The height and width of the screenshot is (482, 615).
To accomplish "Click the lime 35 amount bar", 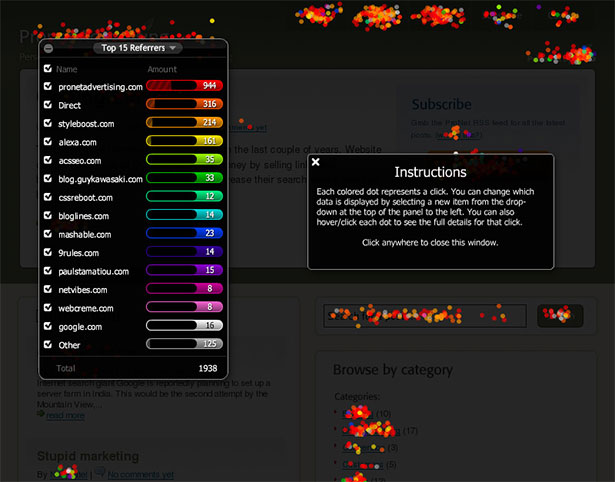I will (x=184, y=159).
